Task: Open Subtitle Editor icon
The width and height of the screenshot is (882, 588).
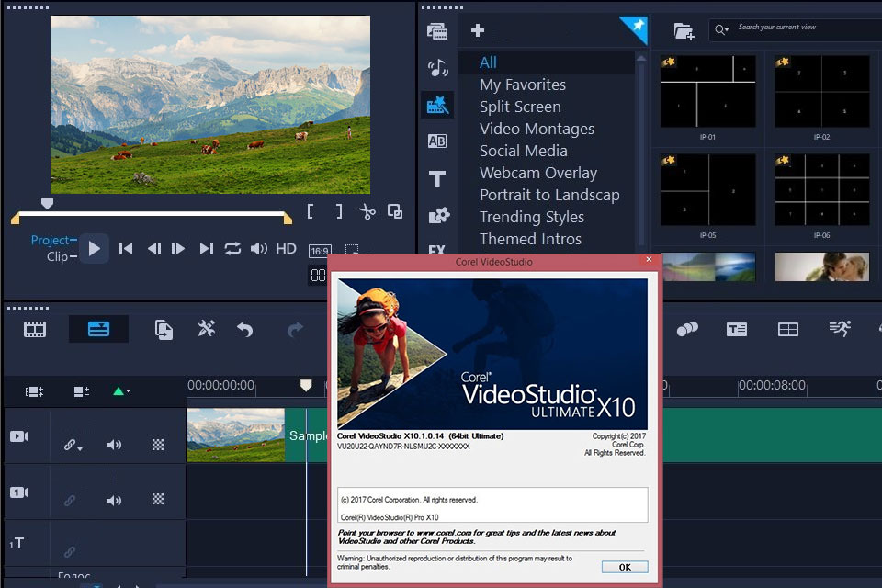Action: coord(736,329)
